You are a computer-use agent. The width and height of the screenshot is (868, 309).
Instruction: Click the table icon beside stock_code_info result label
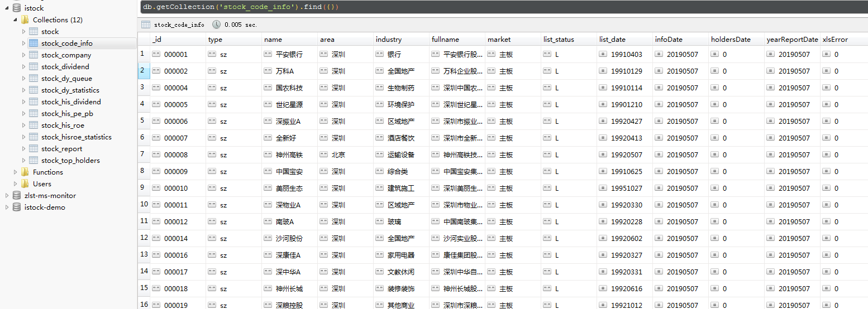pyautogui.click(x=146, y=25)
